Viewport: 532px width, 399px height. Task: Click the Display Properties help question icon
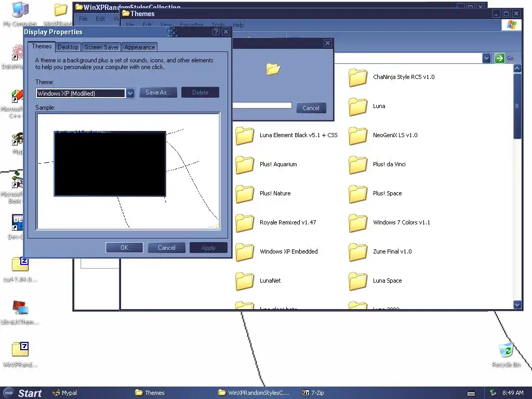216,32
